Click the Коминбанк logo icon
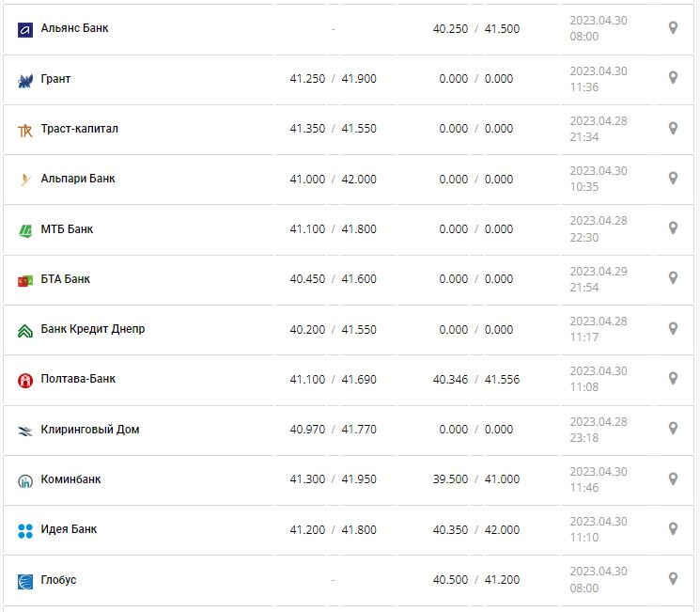 coord(25,480)
